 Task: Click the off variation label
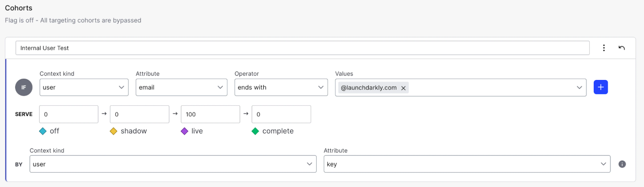point(55,131)
